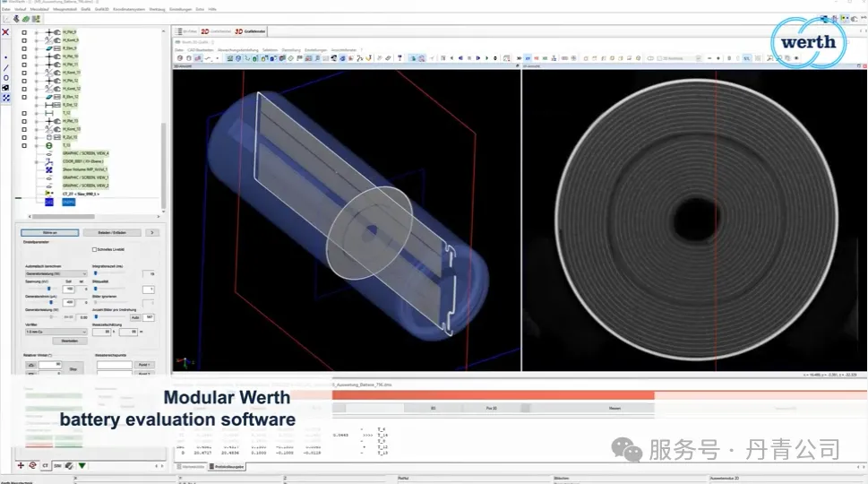Click the Relativer Winkel input field
Screen dimensions: 868x484
49,365
